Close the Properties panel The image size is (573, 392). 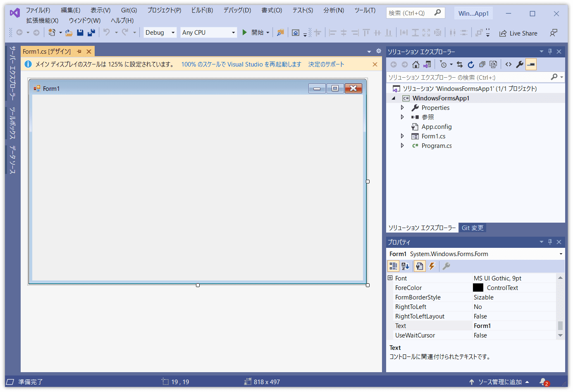pos(559,242)
